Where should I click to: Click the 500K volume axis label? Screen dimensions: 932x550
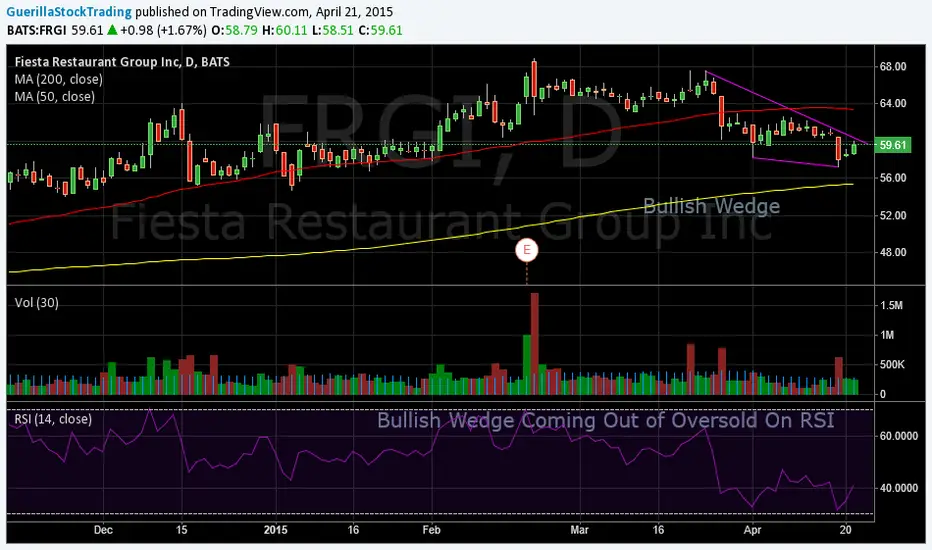pos(892,364)
